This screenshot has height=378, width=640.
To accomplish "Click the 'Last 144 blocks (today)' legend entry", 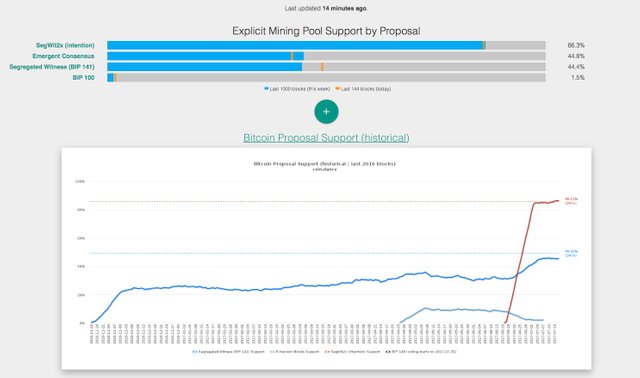I will (363, 89).
